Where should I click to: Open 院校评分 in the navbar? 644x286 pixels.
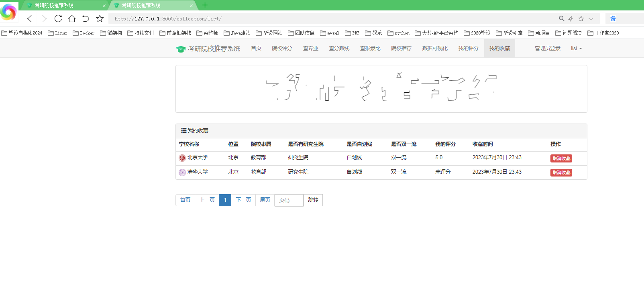click(282, 48)
